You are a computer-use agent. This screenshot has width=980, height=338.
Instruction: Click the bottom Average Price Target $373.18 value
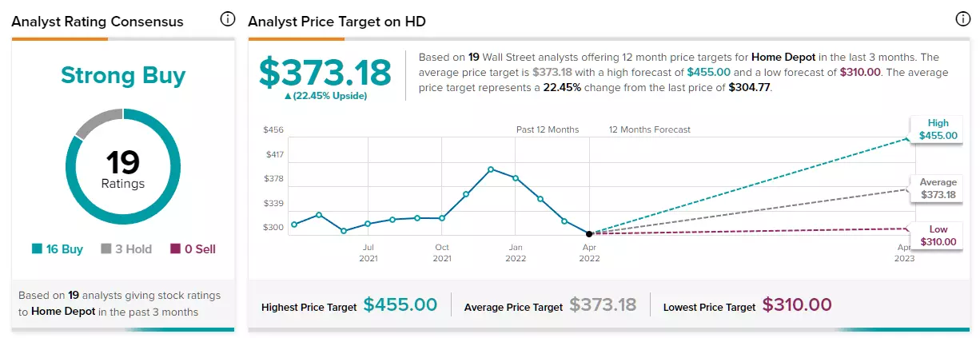(x=603, y=304)
